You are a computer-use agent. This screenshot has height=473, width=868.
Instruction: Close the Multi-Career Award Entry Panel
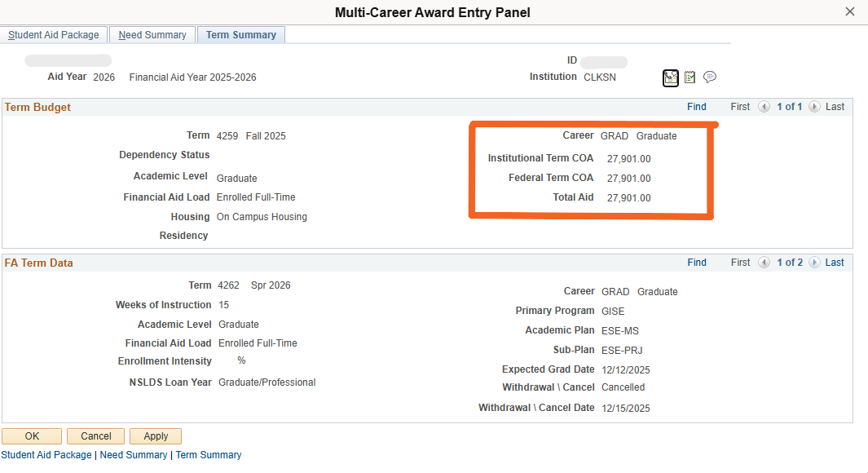[x=850, y=11]
